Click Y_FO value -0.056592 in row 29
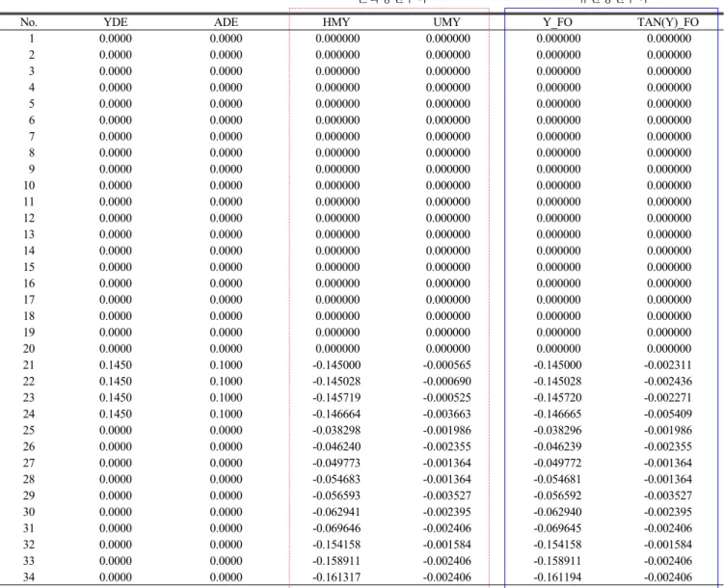The image size is (724, 588). point(558,495)
